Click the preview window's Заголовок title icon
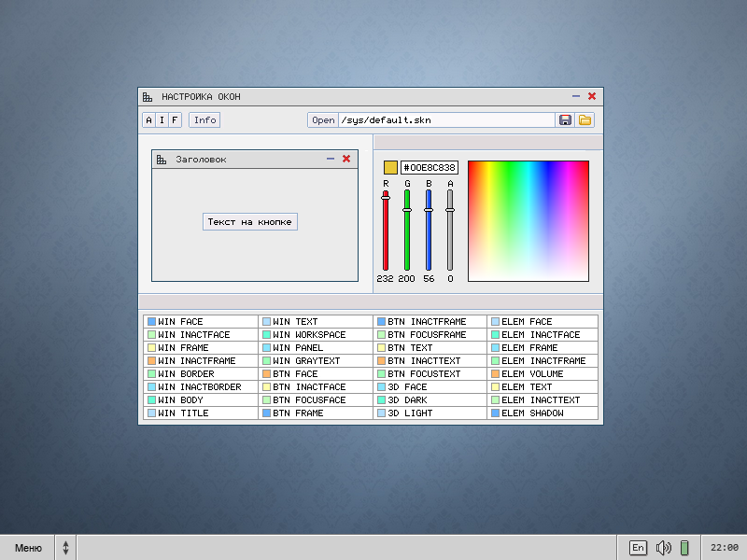Image resolution: width=747 pixels, height=560 pixels. (x=162, y=160)
